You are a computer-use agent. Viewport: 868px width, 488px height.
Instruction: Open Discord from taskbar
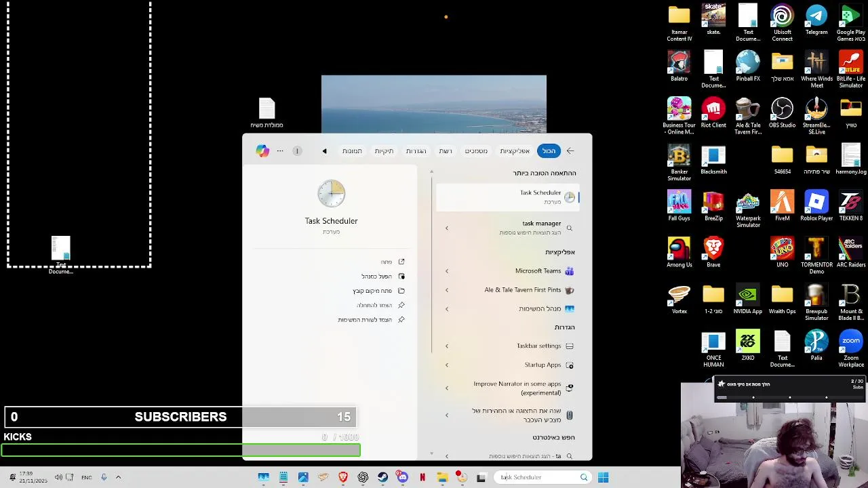[x=403, y=477]
